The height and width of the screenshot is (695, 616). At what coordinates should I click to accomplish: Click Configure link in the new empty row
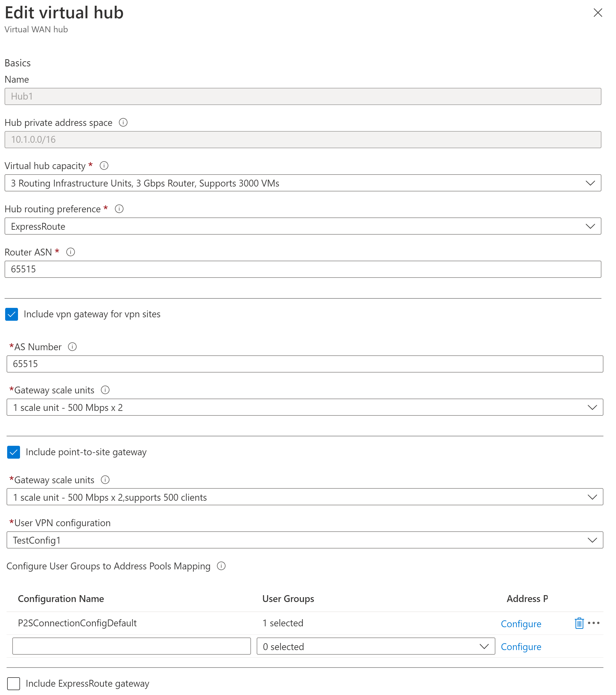pos(521,647)
